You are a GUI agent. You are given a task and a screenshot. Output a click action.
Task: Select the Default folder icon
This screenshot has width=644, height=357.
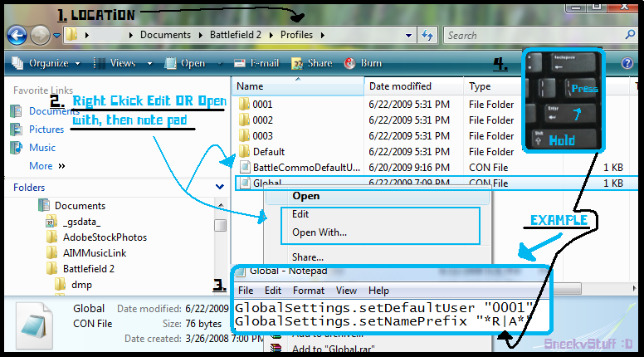tap(244, 152)
